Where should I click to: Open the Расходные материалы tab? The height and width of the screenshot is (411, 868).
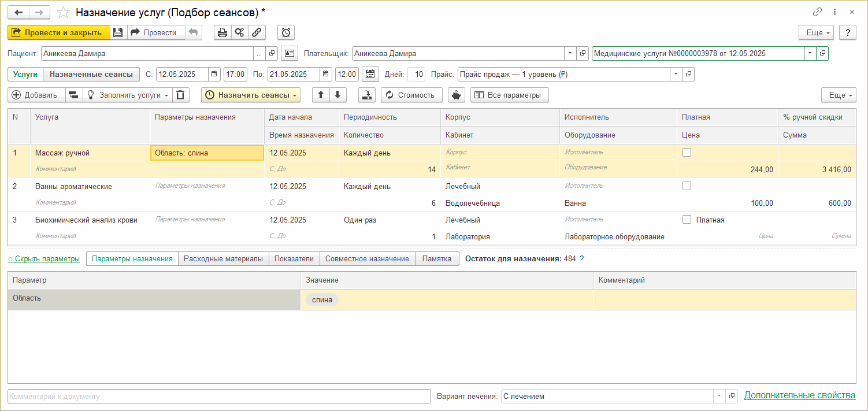(x=223, y=258)
